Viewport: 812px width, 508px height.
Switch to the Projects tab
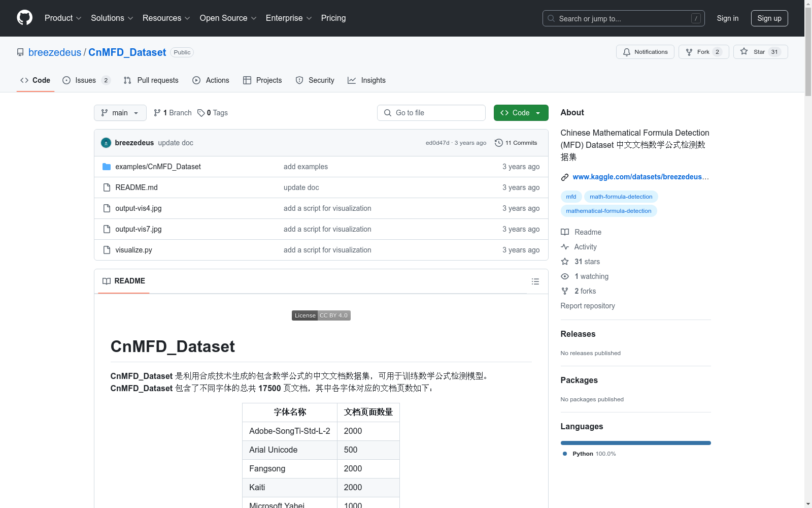point(262,80)
